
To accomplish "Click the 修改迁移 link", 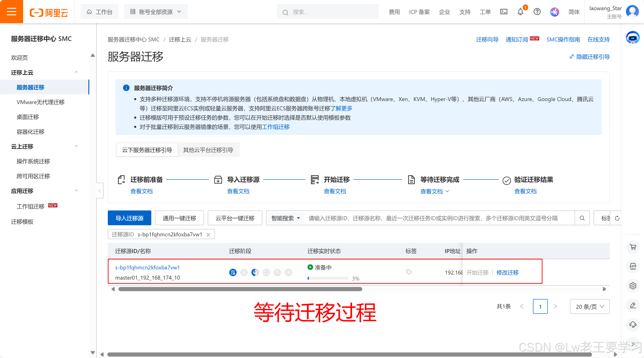I will [508, 272].
